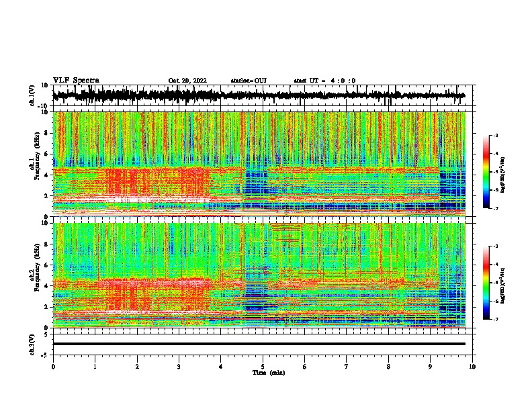Click tick label "4" on the time axis
The height and width of the screenshot is (411, 532).
click(221, 367)
